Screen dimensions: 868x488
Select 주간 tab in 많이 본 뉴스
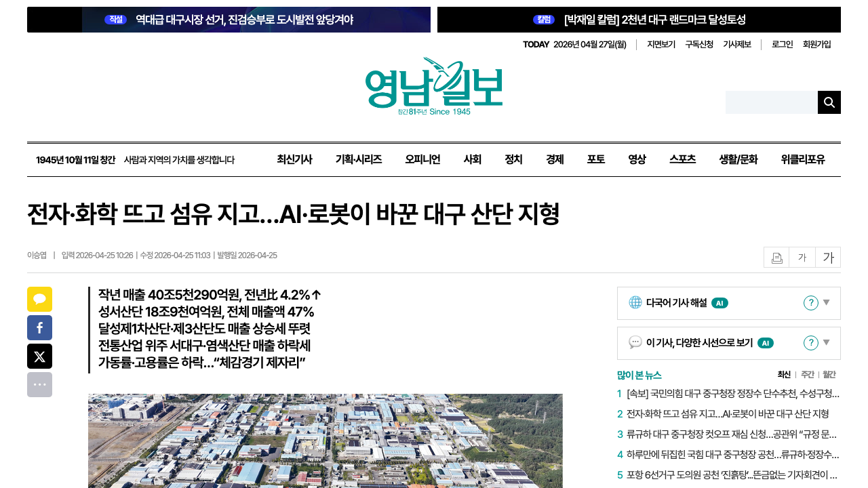click(x=807, y=375)
